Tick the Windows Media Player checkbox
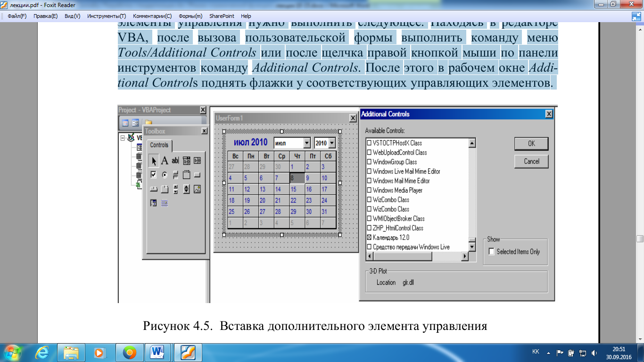Screen dimensions: 644x362 point(369,190)
